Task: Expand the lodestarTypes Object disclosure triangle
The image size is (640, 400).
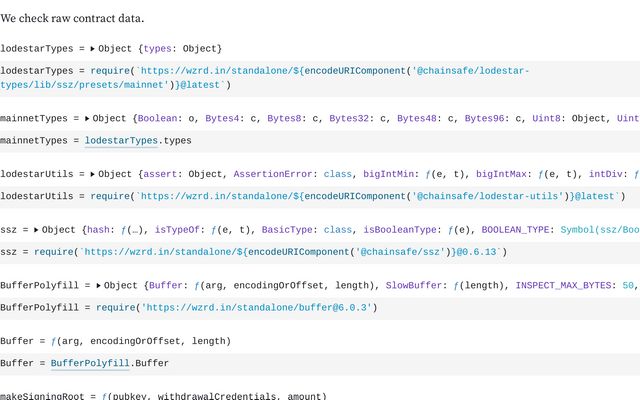Action: pyautogui.click(x=93, y=48)
